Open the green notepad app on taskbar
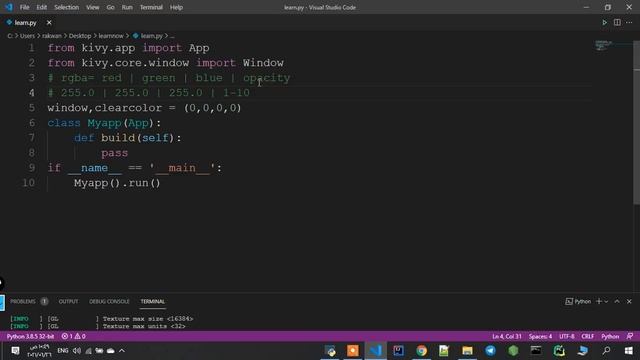Image resolution: width=640 pixels, height=360 pixels. coord(444,351)
